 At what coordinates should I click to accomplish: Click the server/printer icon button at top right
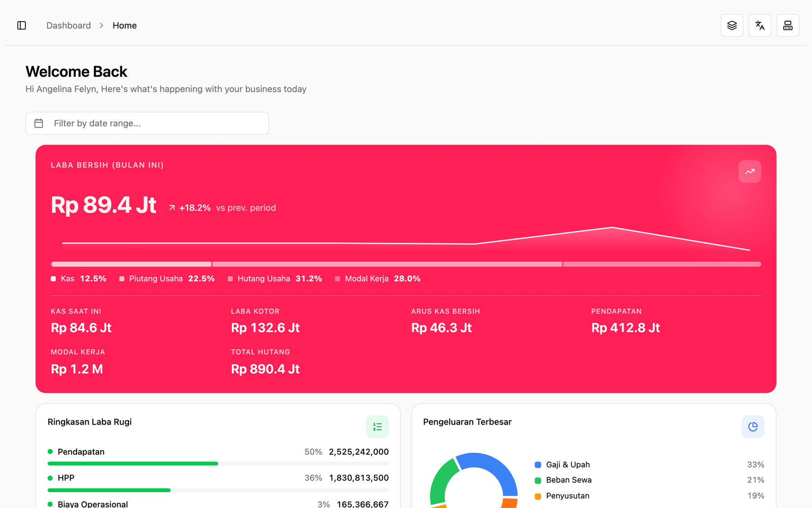click(788, 25)
